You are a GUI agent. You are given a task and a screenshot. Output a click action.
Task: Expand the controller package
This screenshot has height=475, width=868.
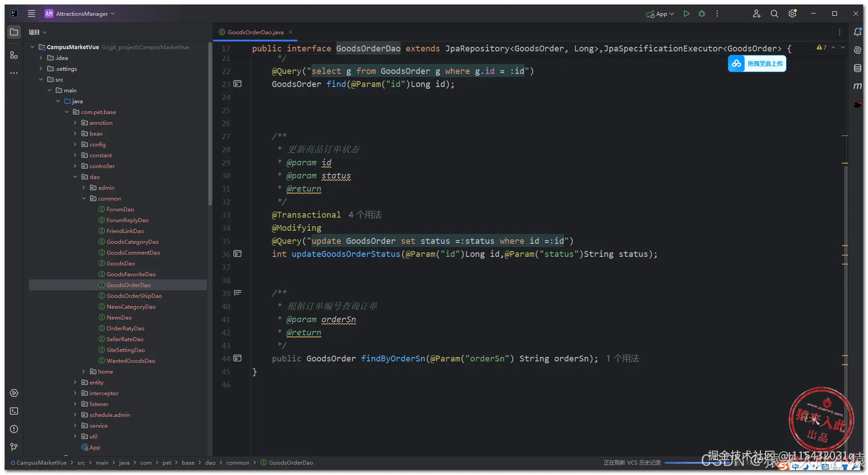pyautogui.click(x=75, y=166)
